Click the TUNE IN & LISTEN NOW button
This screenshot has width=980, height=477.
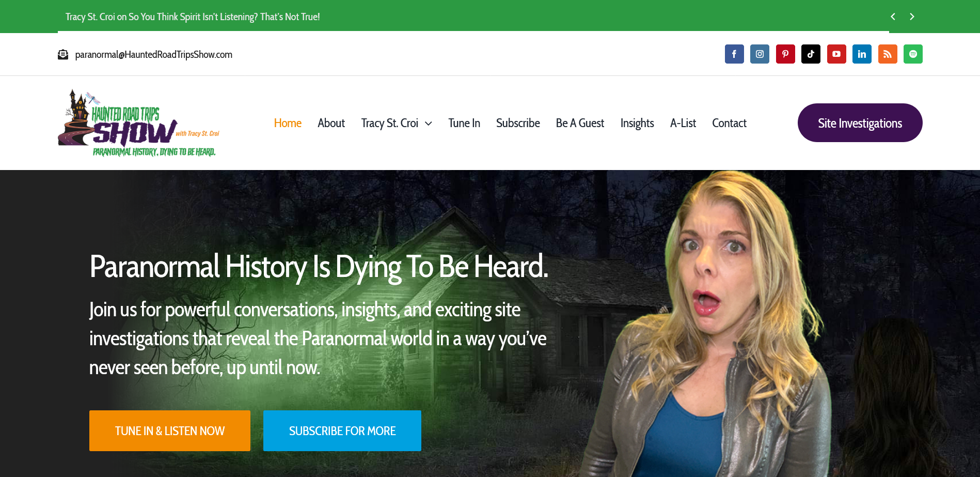tap(170, 431)
